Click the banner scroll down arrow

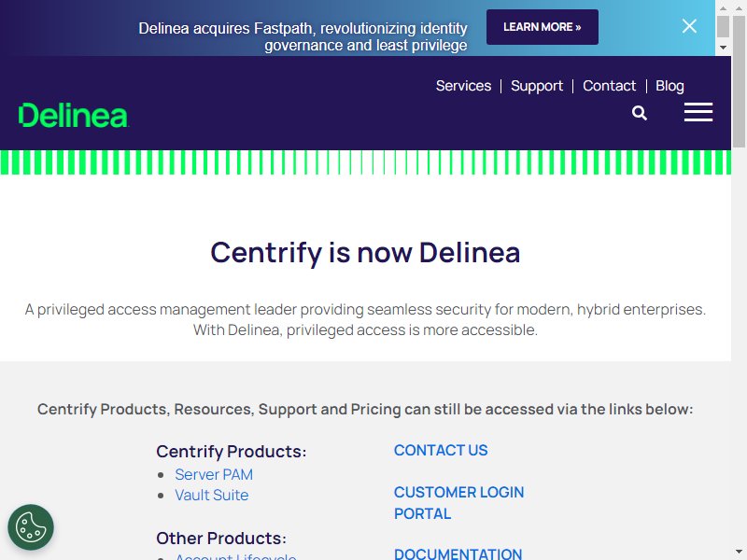723,48
